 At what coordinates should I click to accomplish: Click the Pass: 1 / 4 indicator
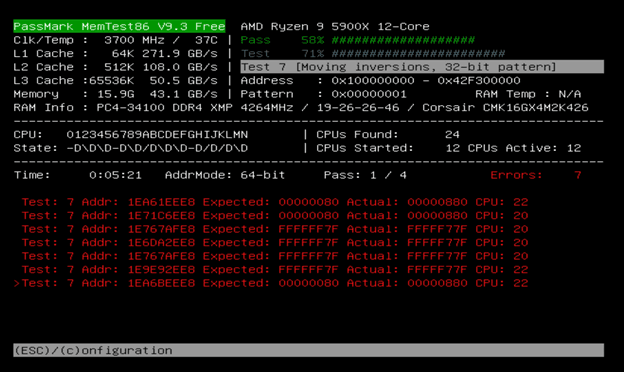tap(365, 175)
